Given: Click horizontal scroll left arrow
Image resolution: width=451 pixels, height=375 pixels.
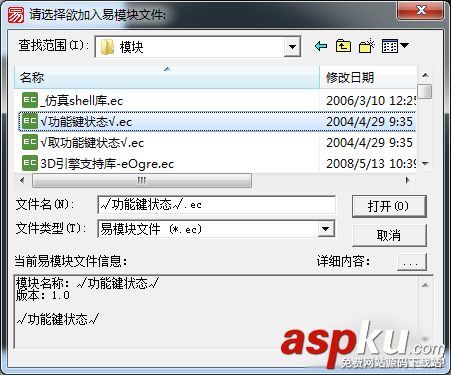Looking at the screenshot, I should point(22,180).
